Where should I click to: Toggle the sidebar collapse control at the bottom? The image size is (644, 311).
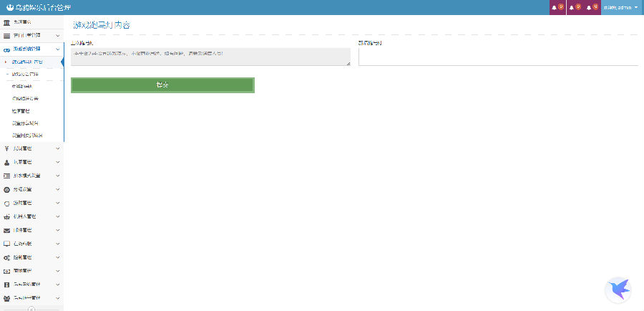pyautogui.click(x=31, y=309)
